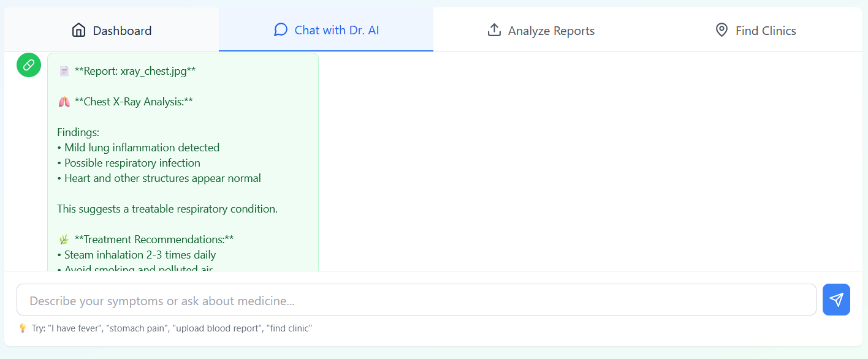Select the Chat with Dr. AI tab
This screenshot has height=359, width=868.
[325, 29]
